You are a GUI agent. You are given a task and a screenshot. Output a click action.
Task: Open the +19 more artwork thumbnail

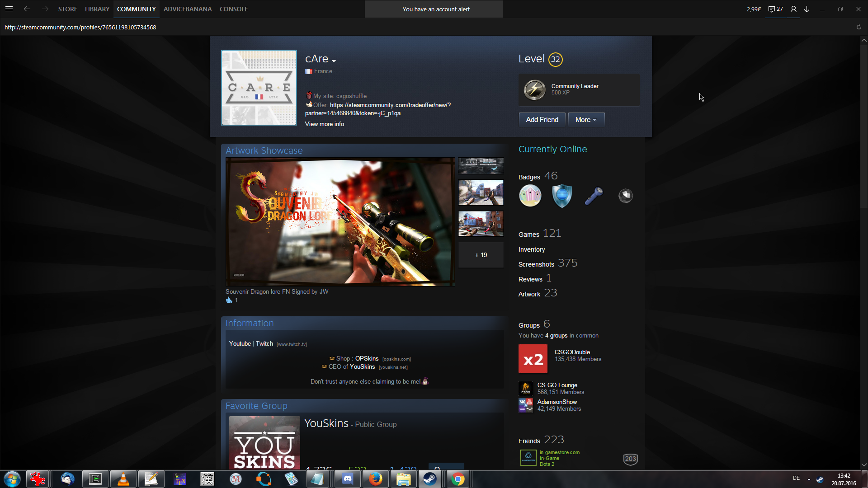481,255
